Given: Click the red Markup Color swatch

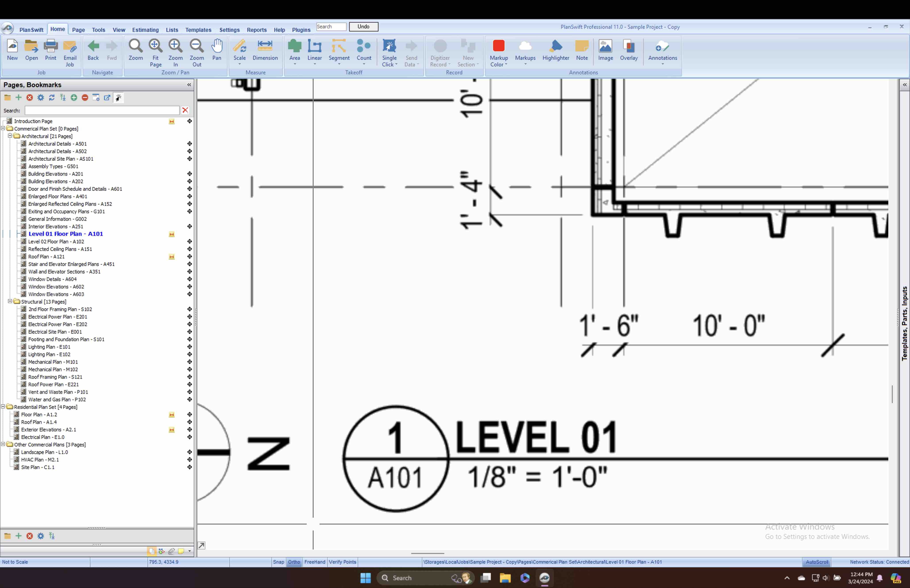Looking at the screenshot, I should [x=498, y=46].
